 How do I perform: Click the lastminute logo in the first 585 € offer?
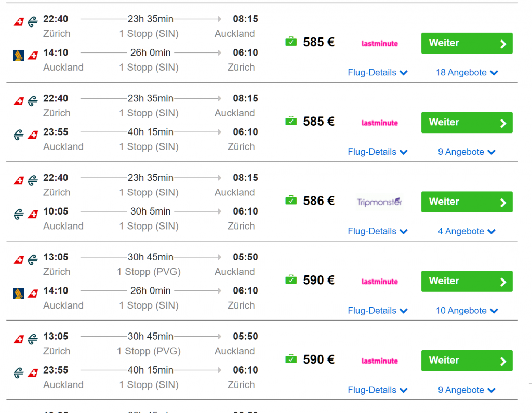379,44
